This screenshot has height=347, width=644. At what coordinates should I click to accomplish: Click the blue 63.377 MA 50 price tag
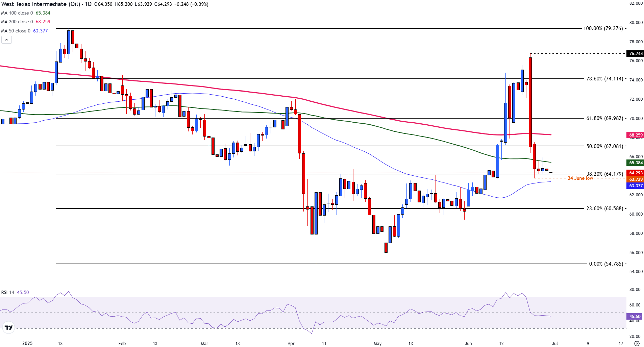[x=636, y=186]
